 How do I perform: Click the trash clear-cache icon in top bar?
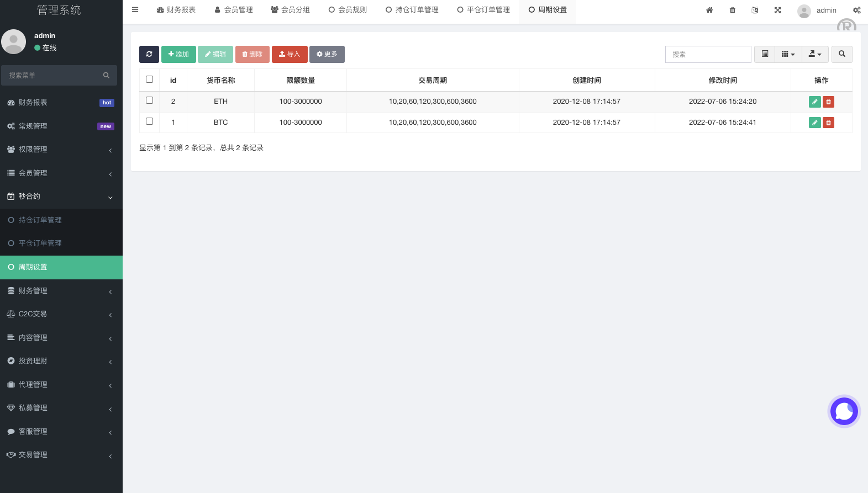point(732,10)
